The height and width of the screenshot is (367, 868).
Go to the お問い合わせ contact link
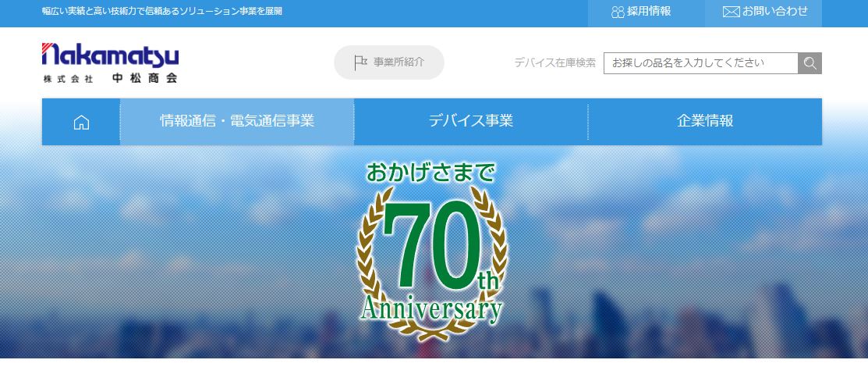point(775,11)
